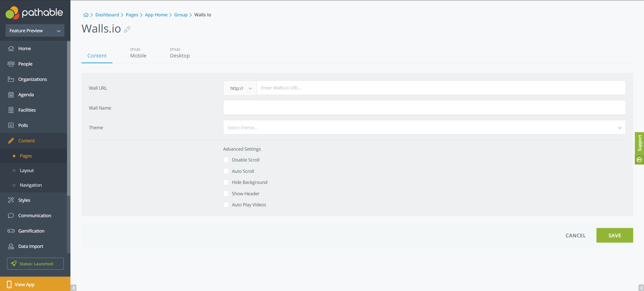Image resolution: width=644 pixels, height=291 pixels.
Task: Enable the Disable Scroll checkbox
Action: (x=226, y=160)
